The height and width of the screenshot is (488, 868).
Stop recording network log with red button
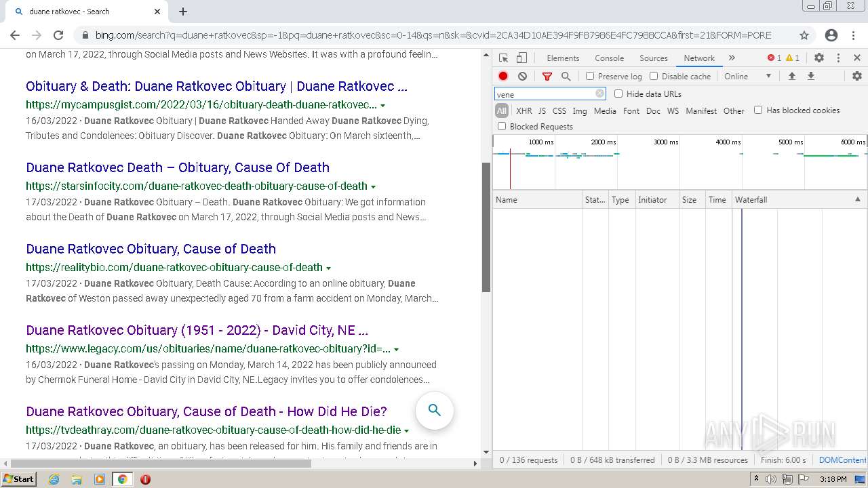pyautogui.click(x=503, y=77)
